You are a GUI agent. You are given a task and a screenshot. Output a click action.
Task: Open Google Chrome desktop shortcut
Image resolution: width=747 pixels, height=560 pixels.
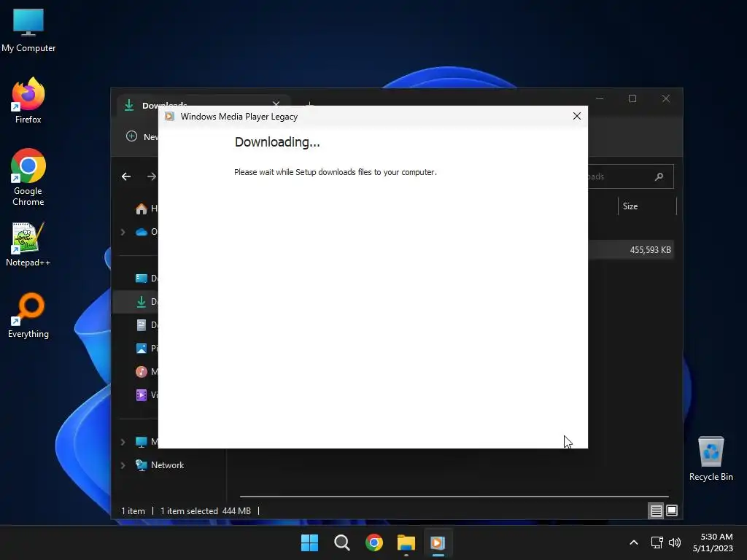[28, 177]
